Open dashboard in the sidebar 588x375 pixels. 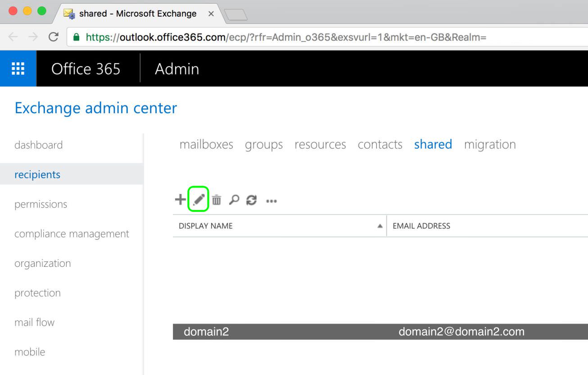(x=38, y=145)
